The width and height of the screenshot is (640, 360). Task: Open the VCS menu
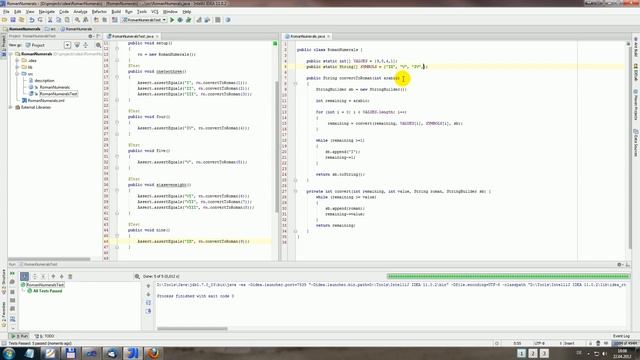pos(155,12)
